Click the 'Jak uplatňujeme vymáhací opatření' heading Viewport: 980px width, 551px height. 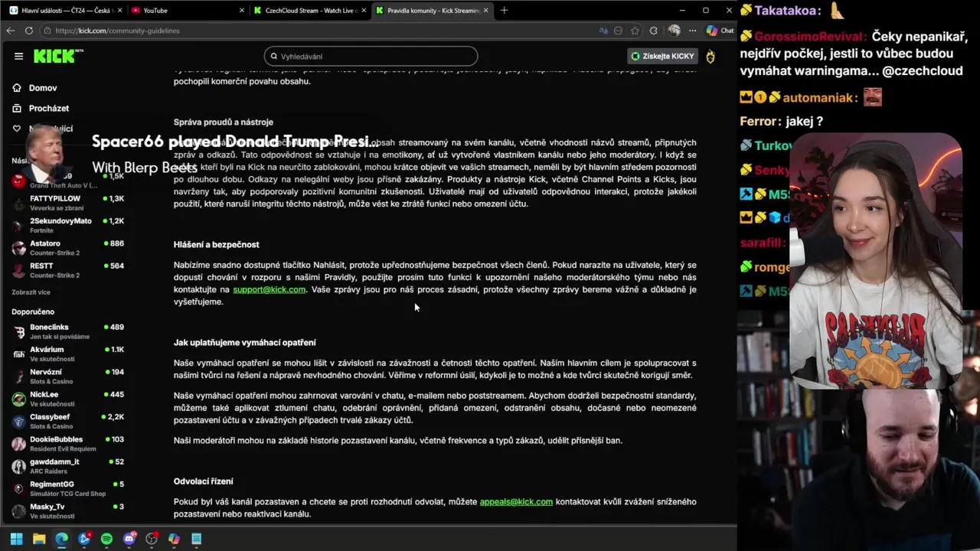245,343
